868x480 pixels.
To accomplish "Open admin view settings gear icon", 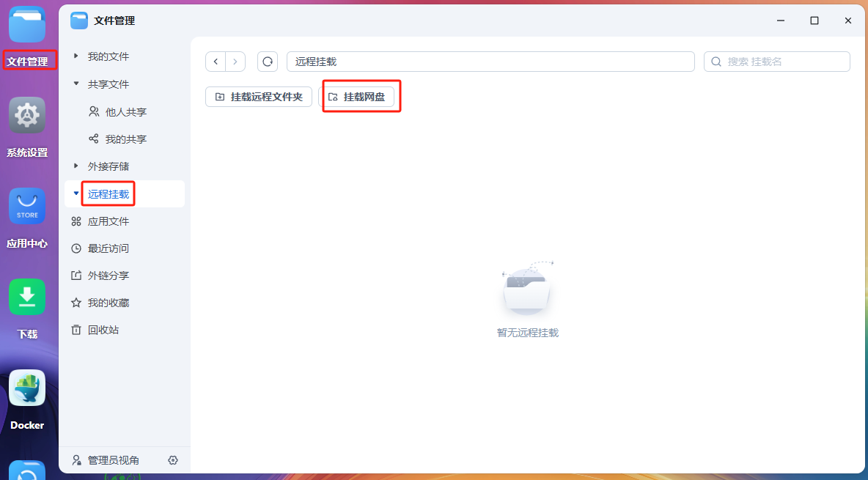I will pyautogui.click(x=173, y=460).
